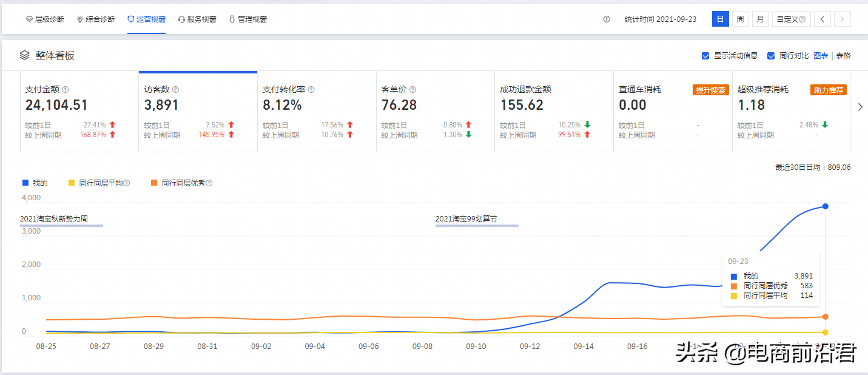Open the 自定义 date range picker
The height and width of the screenshot is (375, 868).
(792, 19)
